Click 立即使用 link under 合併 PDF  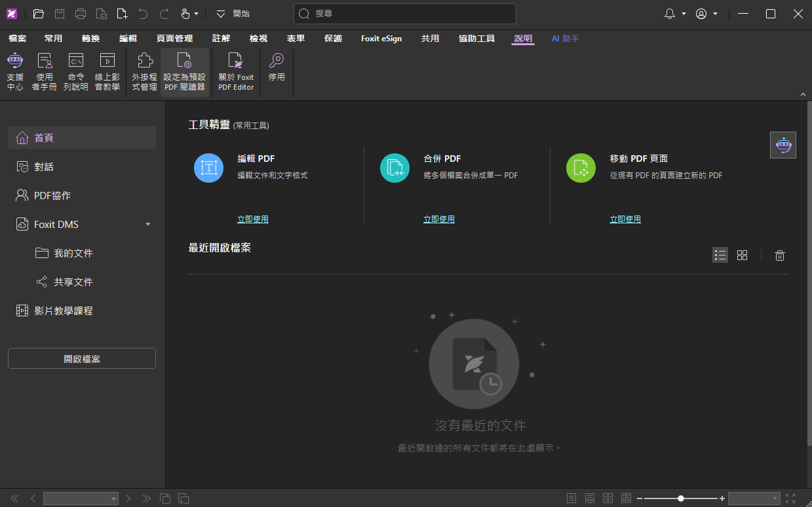[x=439, y=219]
